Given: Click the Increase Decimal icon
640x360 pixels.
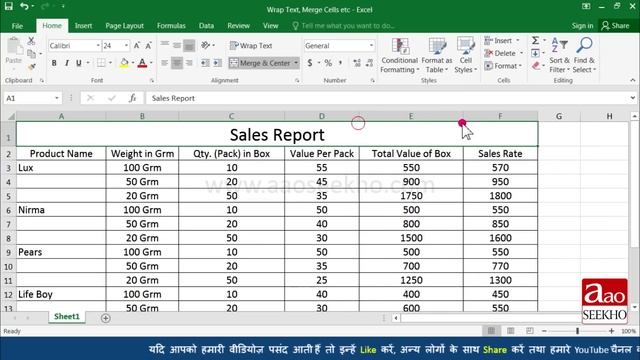Looking at the screenshot, I should pos(357,63).
